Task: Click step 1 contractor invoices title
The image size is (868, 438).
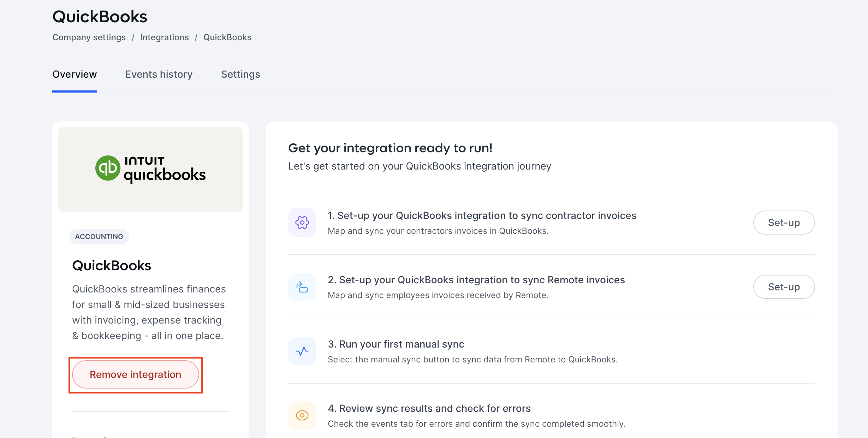Action: coord(482,215)
